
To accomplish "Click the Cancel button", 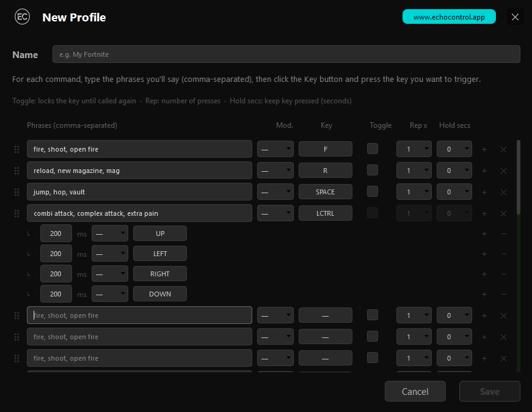I will [x=415, y=391].
